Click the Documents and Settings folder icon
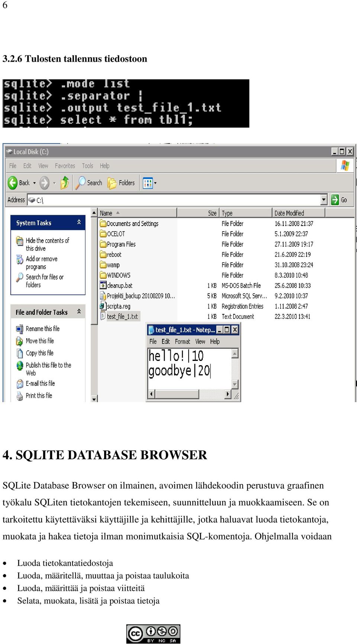This screenshot has height=644, width=357. click(103, 223)
